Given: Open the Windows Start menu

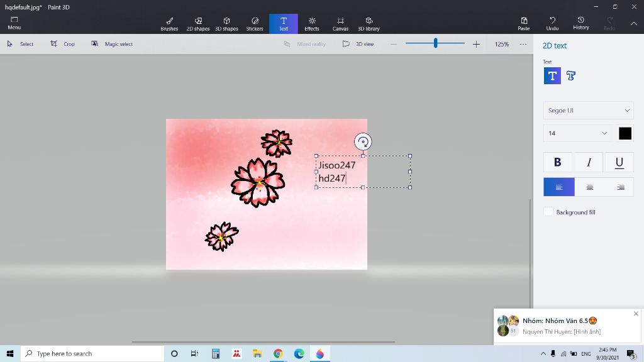Looking at the screenshot, I should click(x=10, y=353).
